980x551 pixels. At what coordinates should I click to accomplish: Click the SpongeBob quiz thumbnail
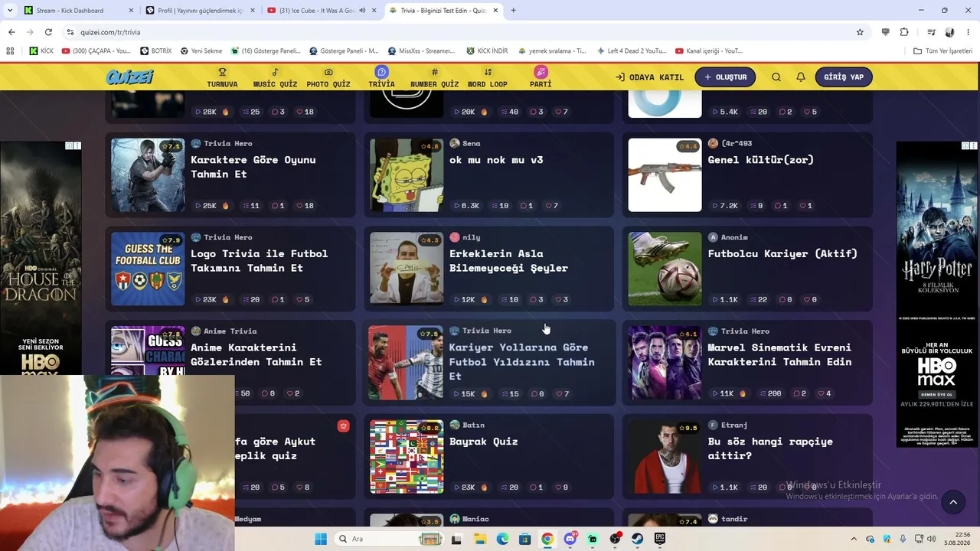pos(407,175)
